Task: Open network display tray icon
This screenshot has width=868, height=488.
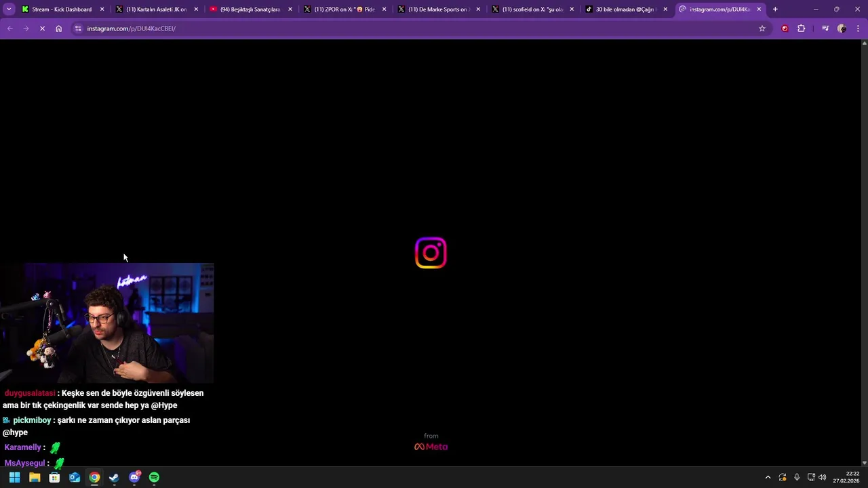Action: 811,477
